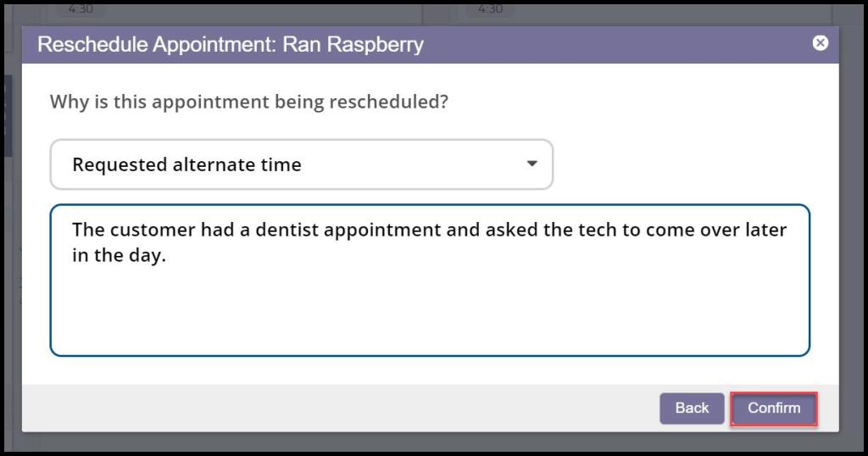Click the blank space below the note text

point(430,314)
